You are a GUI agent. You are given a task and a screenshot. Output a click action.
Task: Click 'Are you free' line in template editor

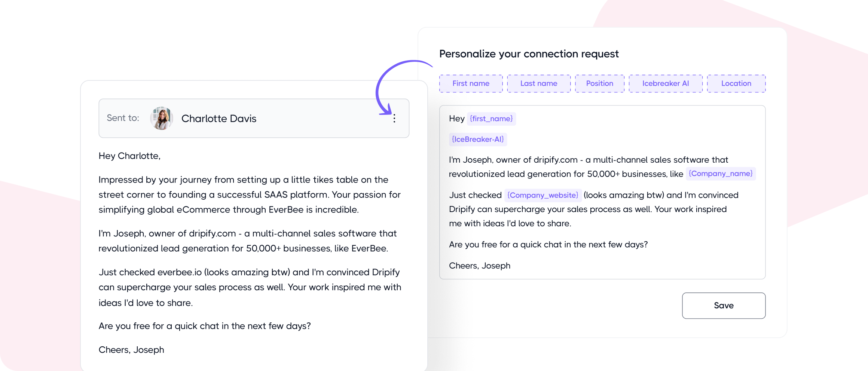548,245
